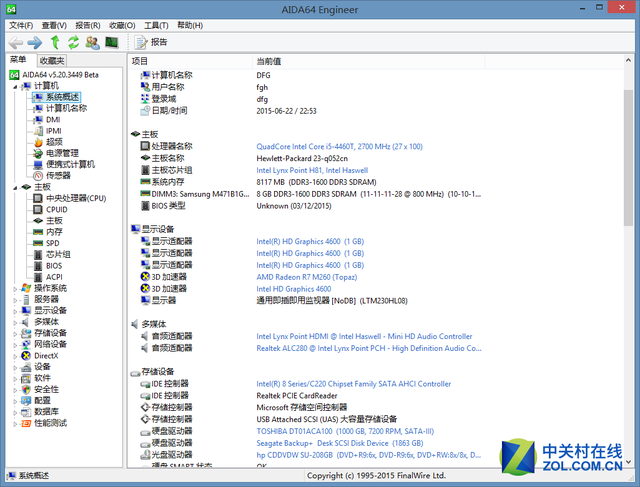Image resolution: width=640 pixels, height=487 pixels.
Task: Click the 设备 devices icon in tree
Action: click(26, 367)
